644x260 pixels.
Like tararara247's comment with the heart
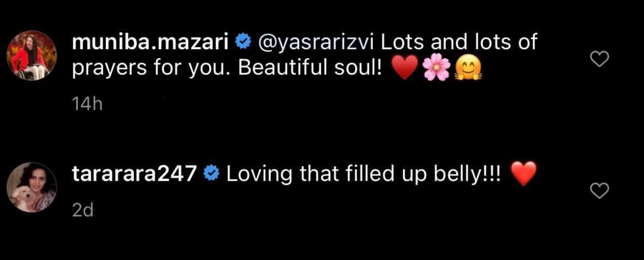599,191
